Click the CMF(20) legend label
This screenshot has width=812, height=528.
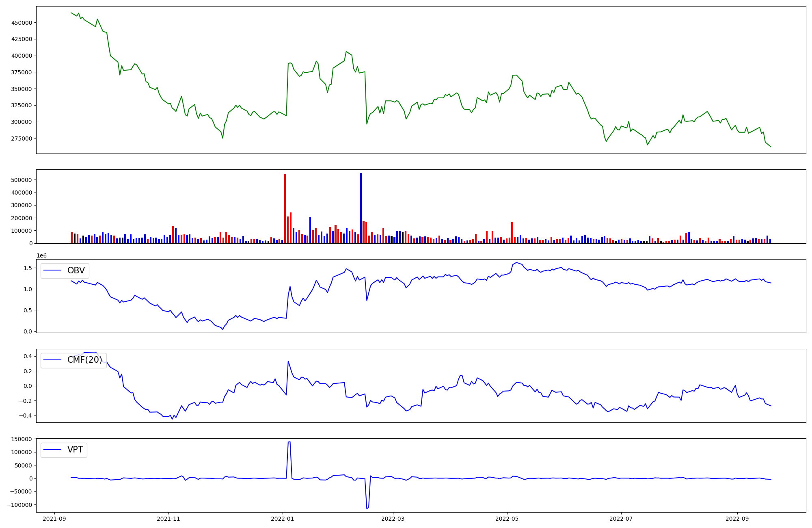point(84,360)
